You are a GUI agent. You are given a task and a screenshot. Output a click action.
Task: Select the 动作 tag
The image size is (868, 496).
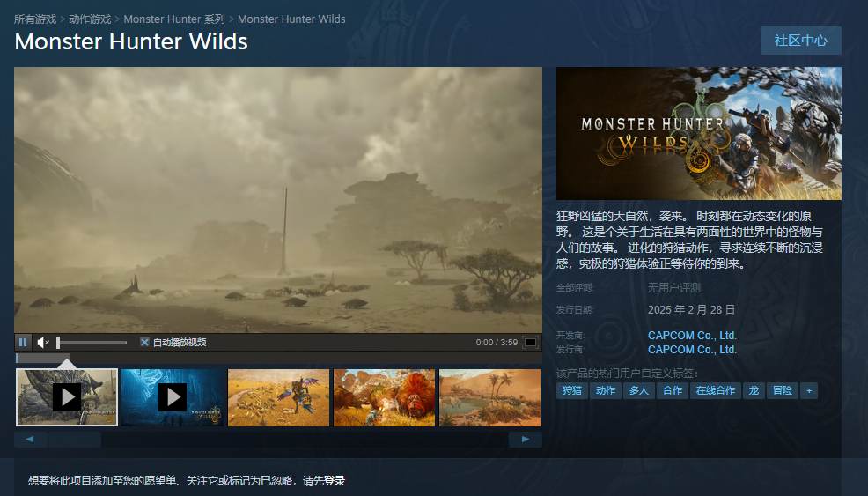tap(605, 390)
